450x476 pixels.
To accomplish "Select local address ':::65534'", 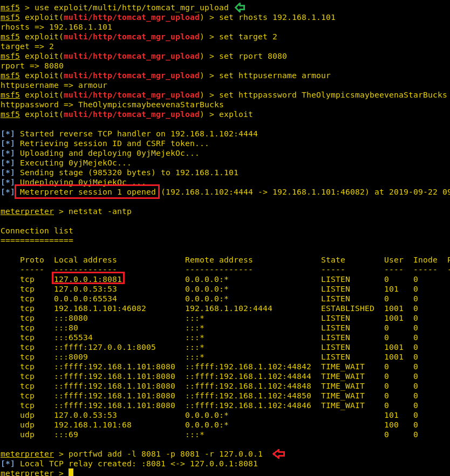I will click(x=73, y=337).
